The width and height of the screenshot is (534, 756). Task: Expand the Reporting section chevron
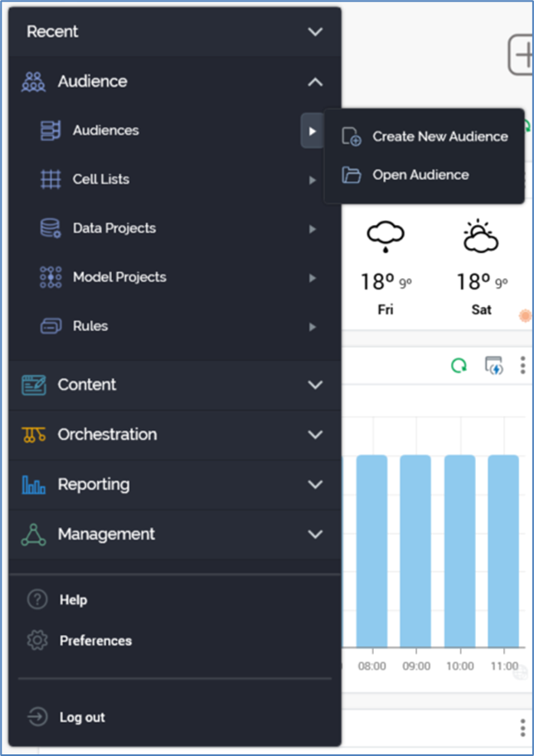(x=315, y=485)
